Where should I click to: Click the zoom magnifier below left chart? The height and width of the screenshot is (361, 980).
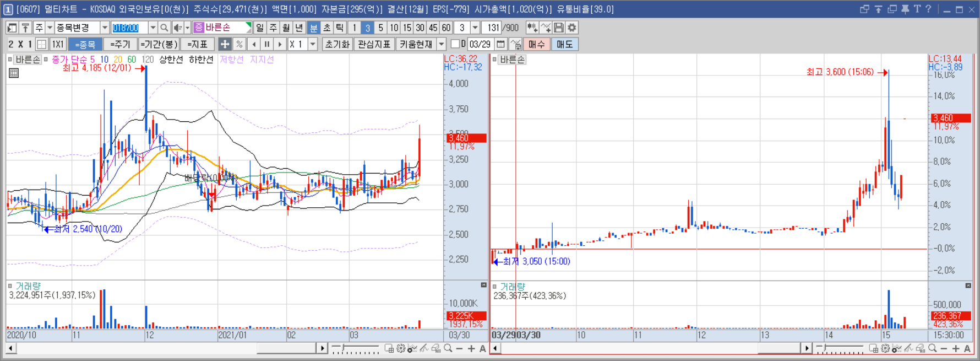(448, 348)
